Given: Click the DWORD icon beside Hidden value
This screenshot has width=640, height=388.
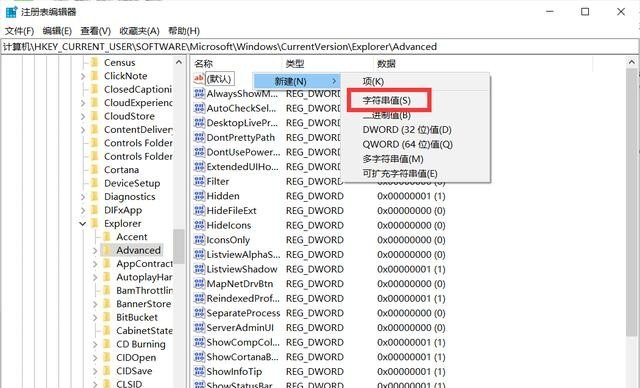Looking at the screenshot, I should click(x=199, y=196).
